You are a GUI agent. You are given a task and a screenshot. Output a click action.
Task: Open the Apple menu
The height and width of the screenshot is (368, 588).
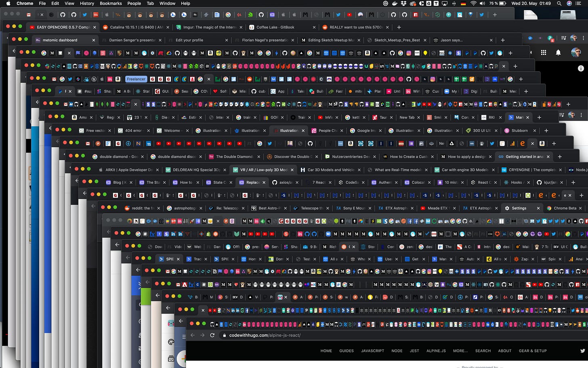(8, 3)
